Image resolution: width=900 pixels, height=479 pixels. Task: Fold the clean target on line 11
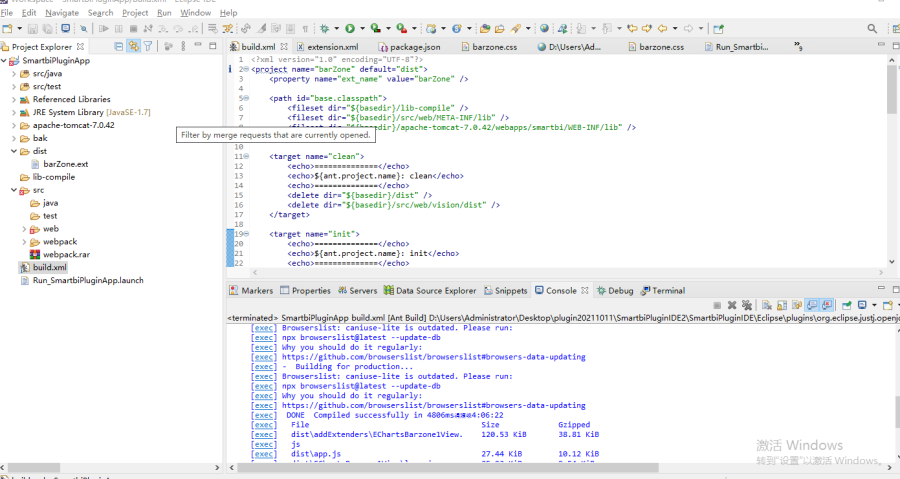pos(246,156)
